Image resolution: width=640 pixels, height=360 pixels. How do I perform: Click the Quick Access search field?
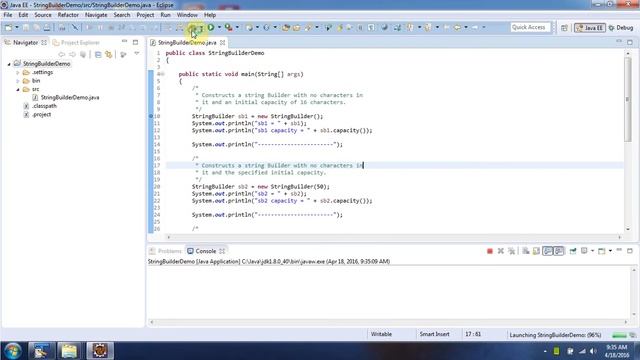point(530,27)
